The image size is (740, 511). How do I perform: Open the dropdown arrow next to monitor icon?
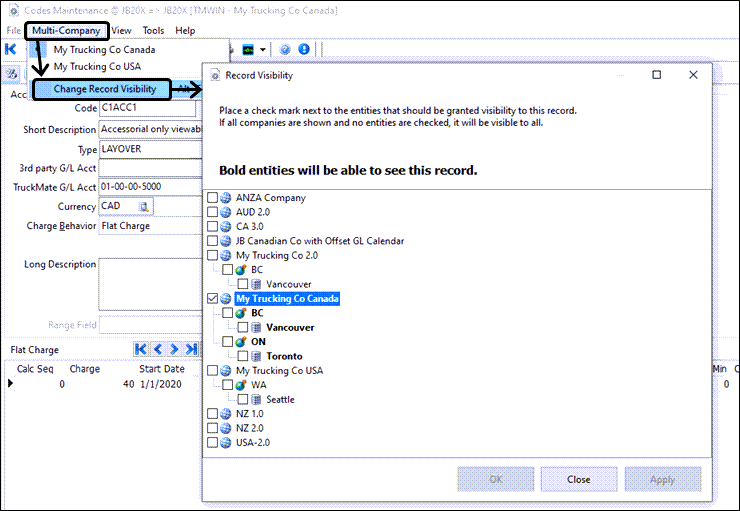pyautogui.click(x=262, y=49)
